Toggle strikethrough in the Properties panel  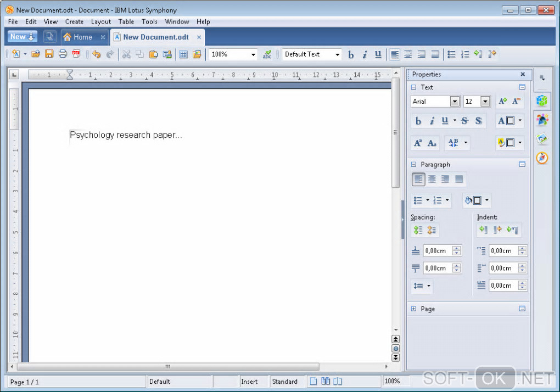(464, 121)
